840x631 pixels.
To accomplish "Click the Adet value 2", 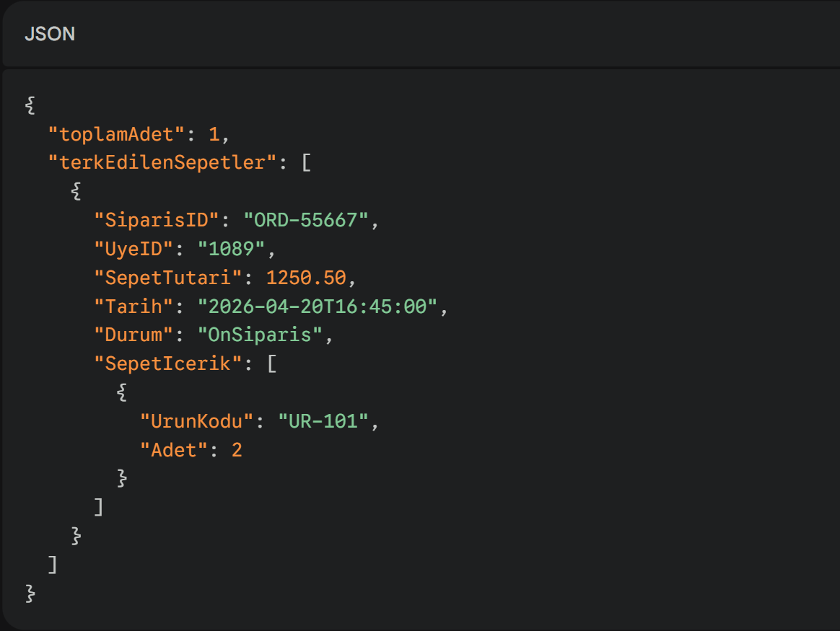I will (237, 450).
